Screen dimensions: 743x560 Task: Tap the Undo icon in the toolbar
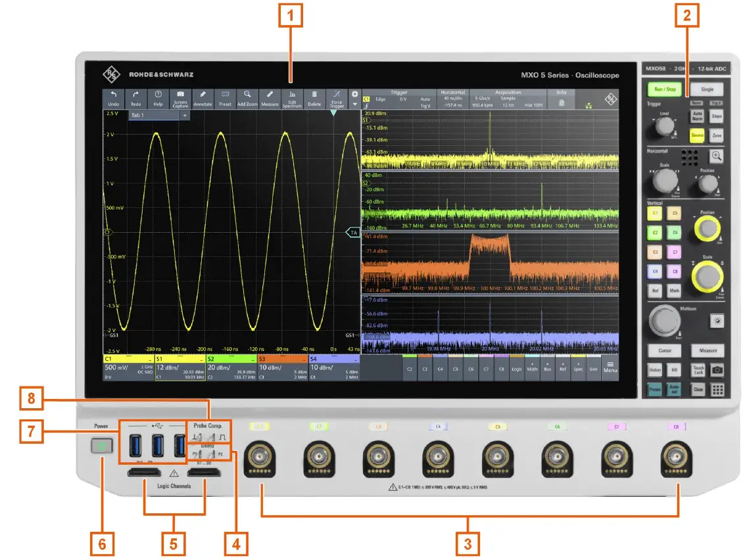pos(113,99)
